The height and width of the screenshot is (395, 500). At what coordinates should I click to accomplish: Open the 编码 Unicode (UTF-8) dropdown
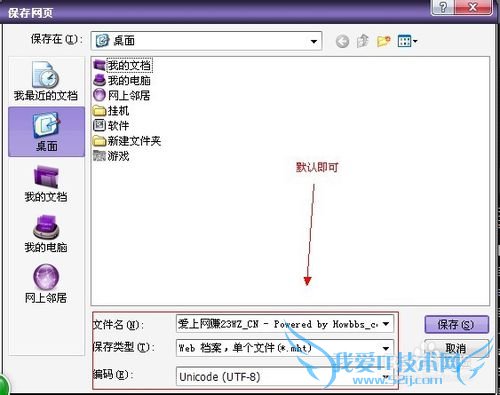(285, 377)
